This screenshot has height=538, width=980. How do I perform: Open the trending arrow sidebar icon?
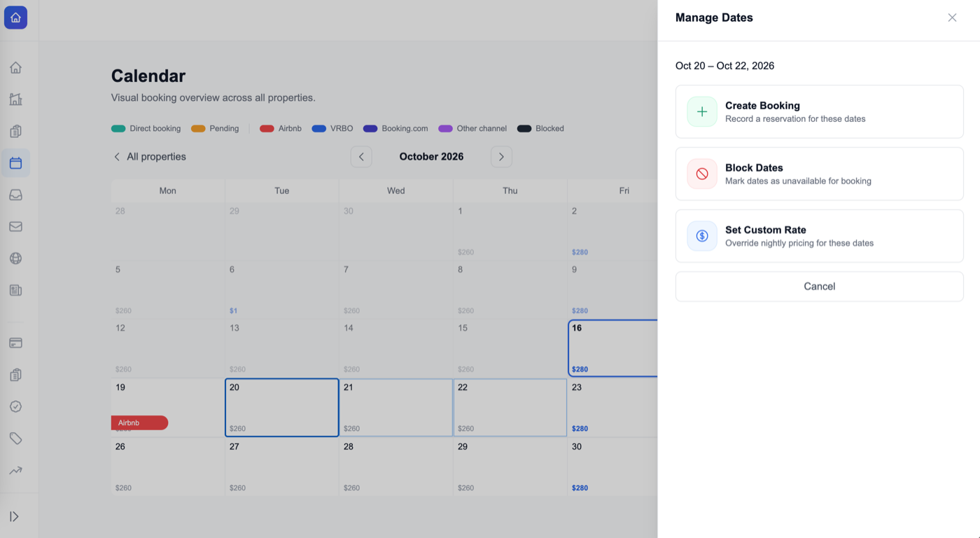15,470
